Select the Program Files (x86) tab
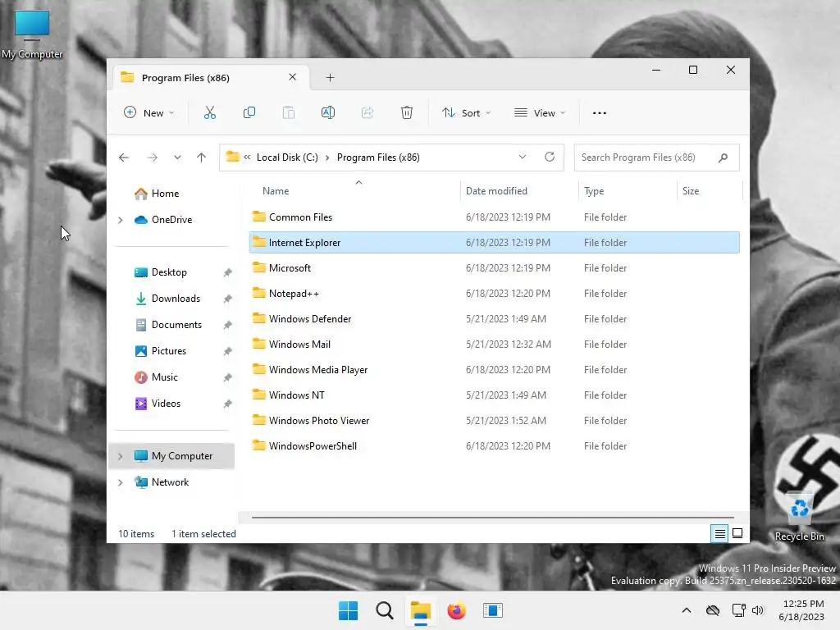 point(212,78)
